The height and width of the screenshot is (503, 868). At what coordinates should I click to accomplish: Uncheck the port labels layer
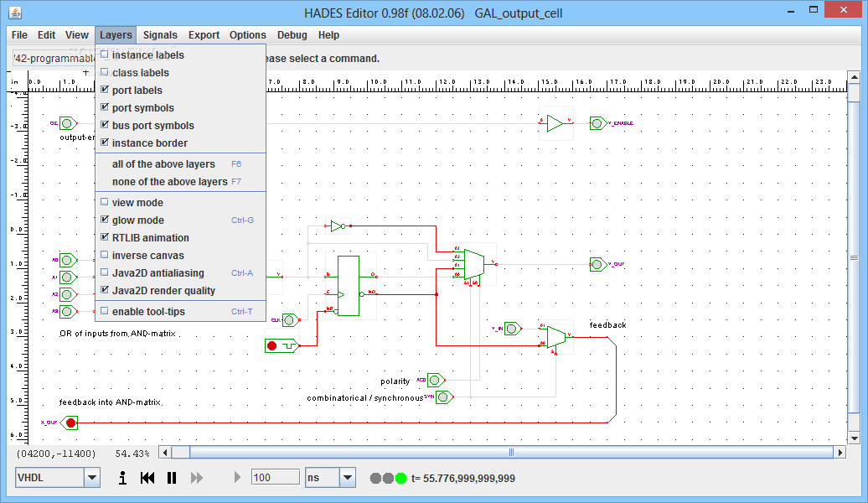point(180,91)
